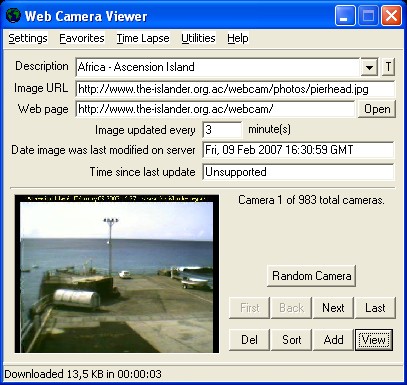Click into the Web page field
Viewport: 407px width, 385px height.
pos(216,109)
